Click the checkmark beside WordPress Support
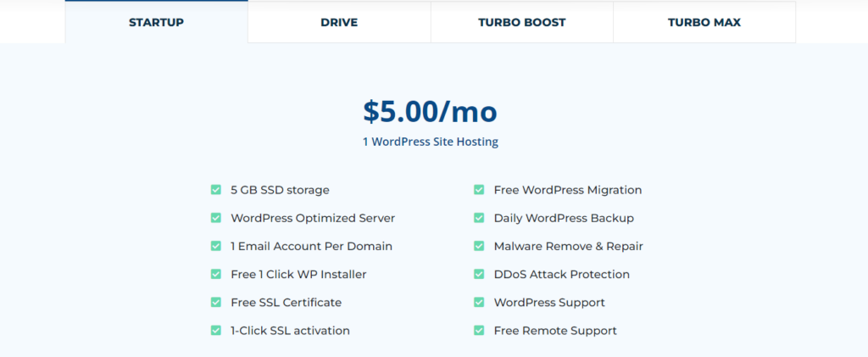Screen dimensions: 868x357 (479, 303)
